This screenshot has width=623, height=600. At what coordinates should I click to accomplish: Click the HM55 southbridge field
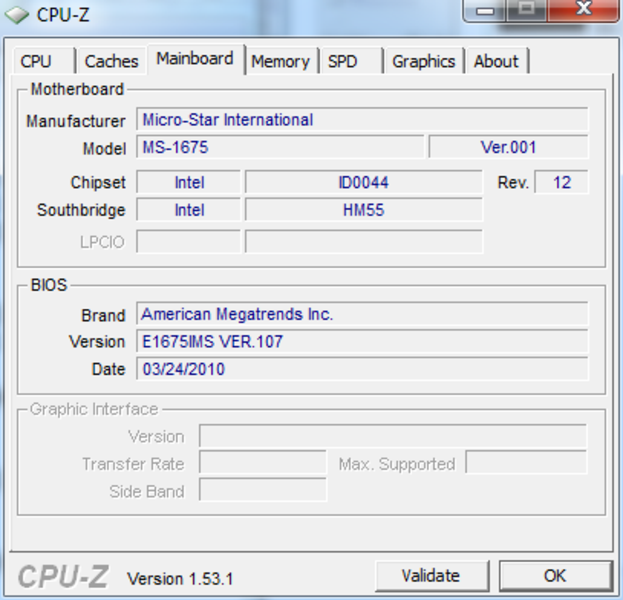tap(364, 210)
